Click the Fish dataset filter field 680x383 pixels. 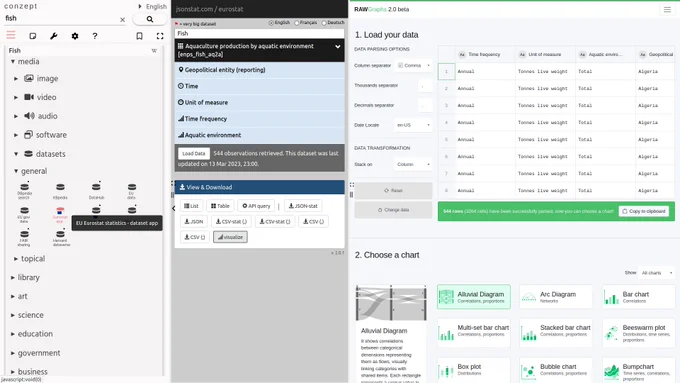pyautogui.click(x=259, y=33)
